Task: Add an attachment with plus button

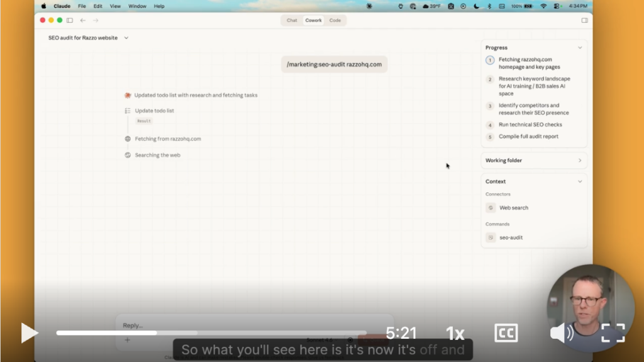Action: (x=127, y=340)
